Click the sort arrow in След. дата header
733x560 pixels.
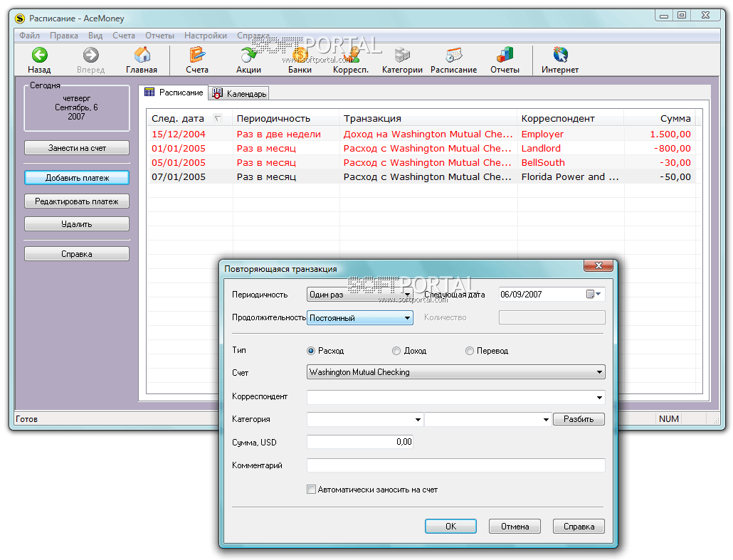click(x=217, y=118)
